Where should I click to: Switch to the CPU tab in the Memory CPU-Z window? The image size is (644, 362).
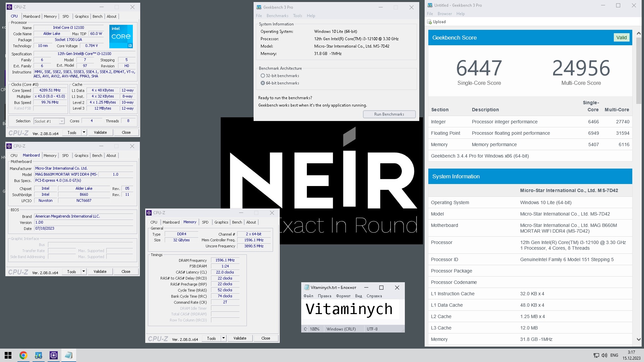(154, 222)
